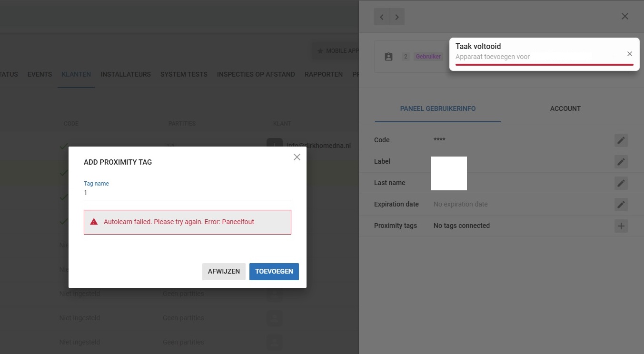Go to next user with right arrow
This screenshot has height=354, width=644.
(x=397, y=17)
